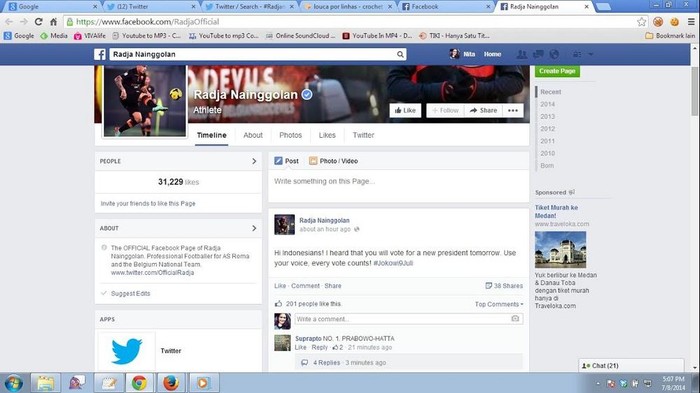Viewport: 700px width, 393px height.
Task: Click the green Create Page button
Action: 557,71
